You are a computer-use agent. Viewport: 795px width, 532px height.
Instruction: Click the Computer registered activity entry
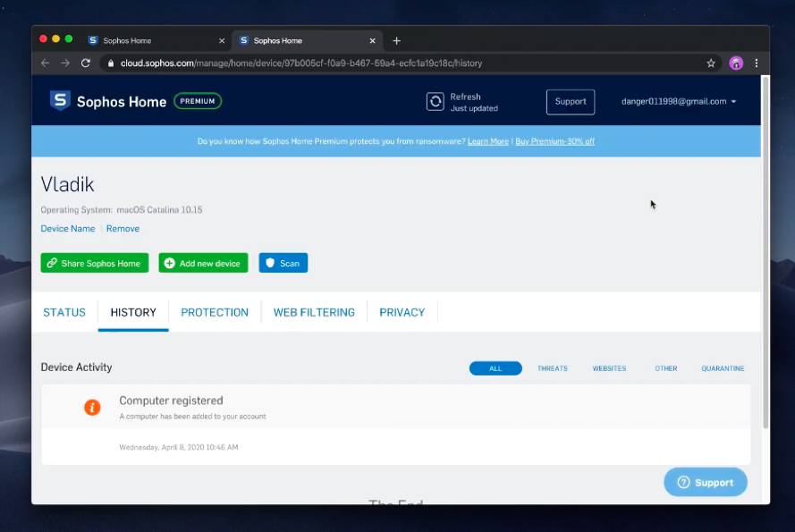[x=395, y=424]
